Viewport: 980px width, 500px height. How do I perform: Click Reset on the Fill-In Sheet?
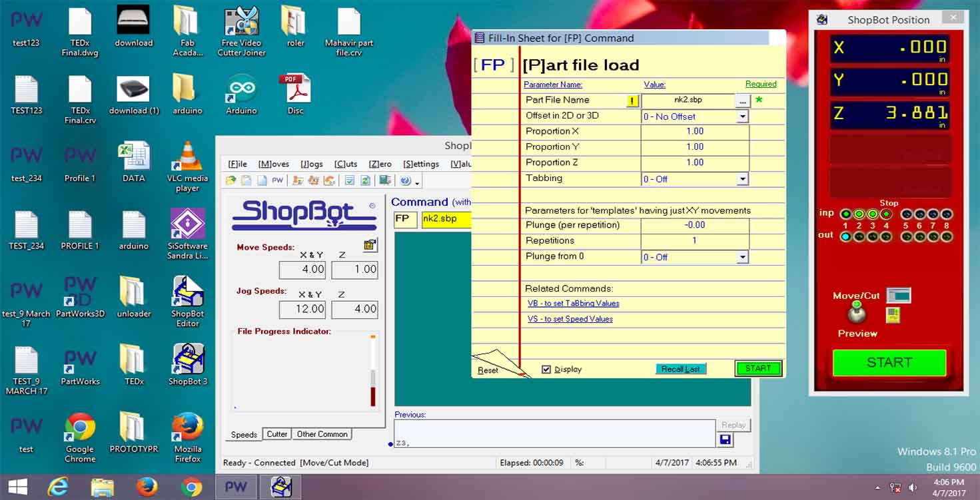pos(488,370)
